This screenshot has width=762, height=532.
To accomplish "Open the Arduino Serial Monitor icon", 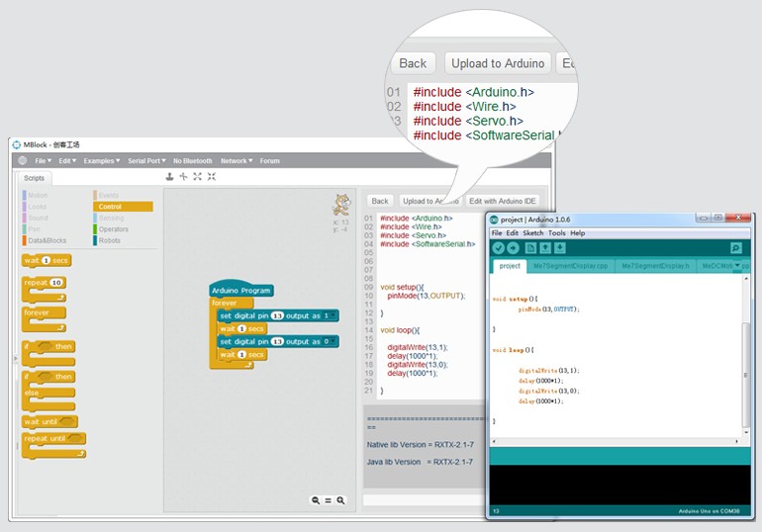I will coord(735,248).
